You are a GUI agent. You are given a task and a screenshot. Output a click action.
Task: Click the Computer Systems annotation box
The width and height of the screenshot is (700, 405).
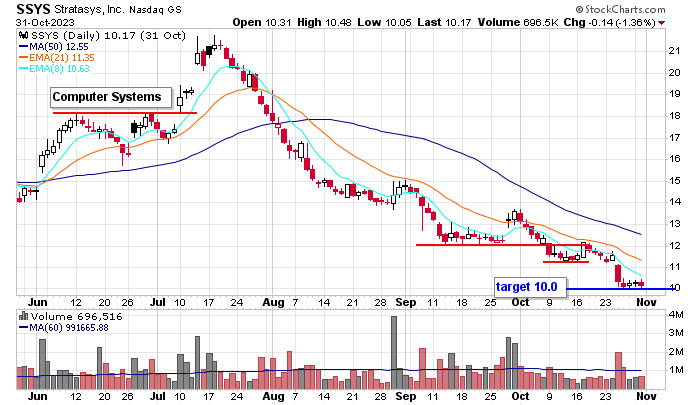(111, 97)
